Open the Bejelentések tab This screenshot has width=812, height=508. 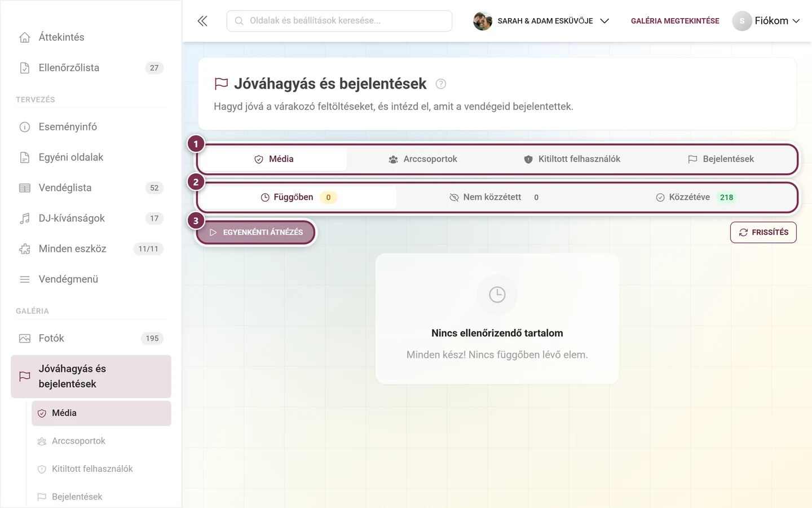coord(721,159)
